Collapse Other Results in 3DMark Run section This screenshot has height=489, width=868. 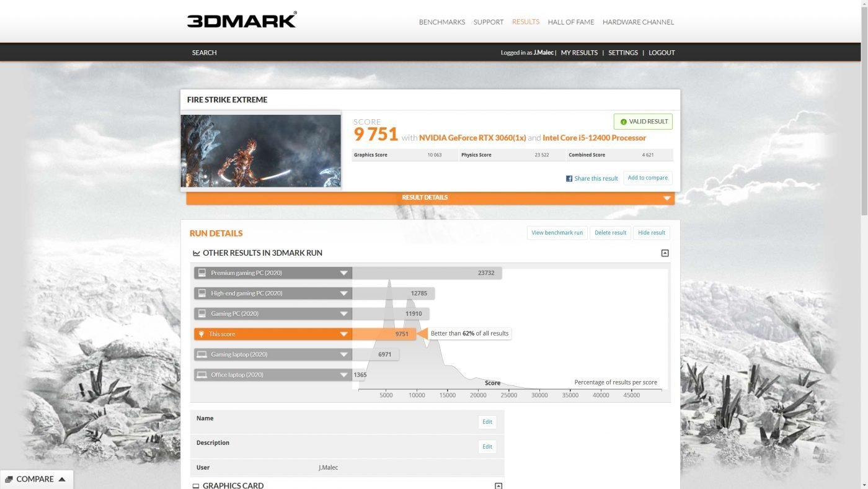click(x=665, y=253)
